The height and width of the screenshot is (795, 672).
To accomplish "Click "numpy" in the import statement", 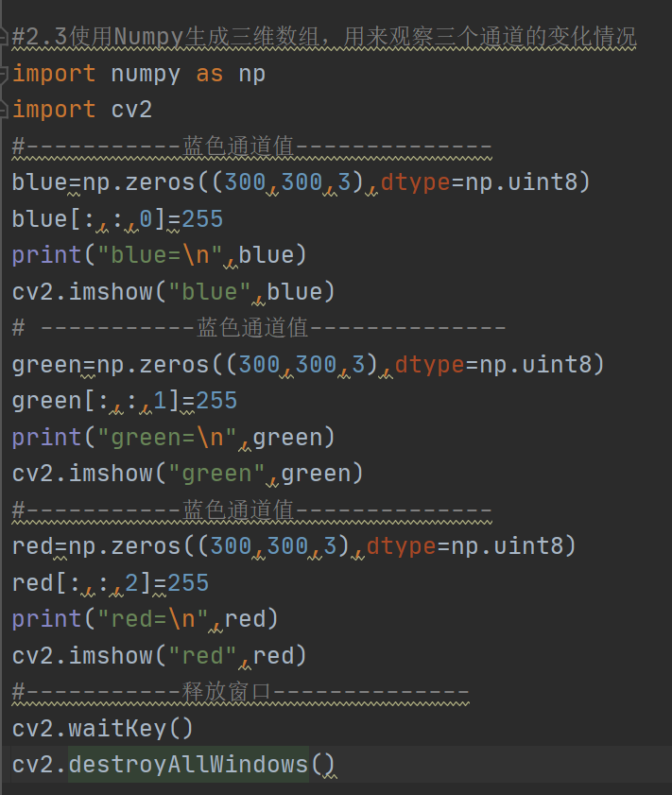I will click(146, 74).
